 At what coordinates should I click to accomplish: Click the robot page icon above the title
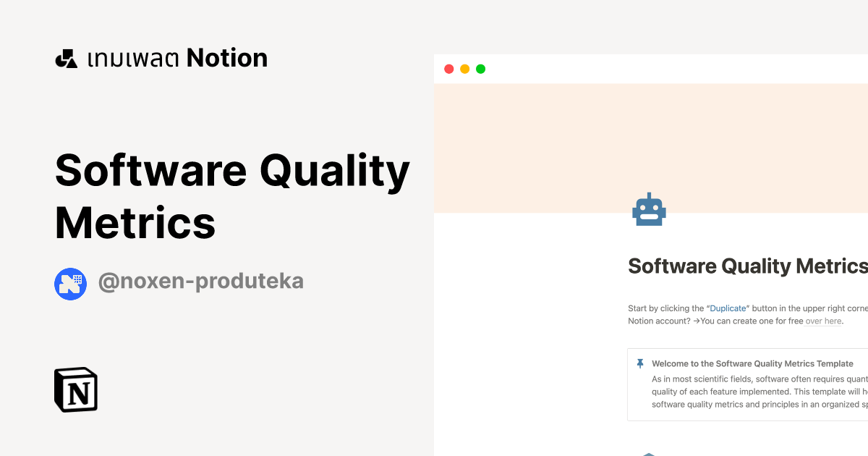(649, 209)
